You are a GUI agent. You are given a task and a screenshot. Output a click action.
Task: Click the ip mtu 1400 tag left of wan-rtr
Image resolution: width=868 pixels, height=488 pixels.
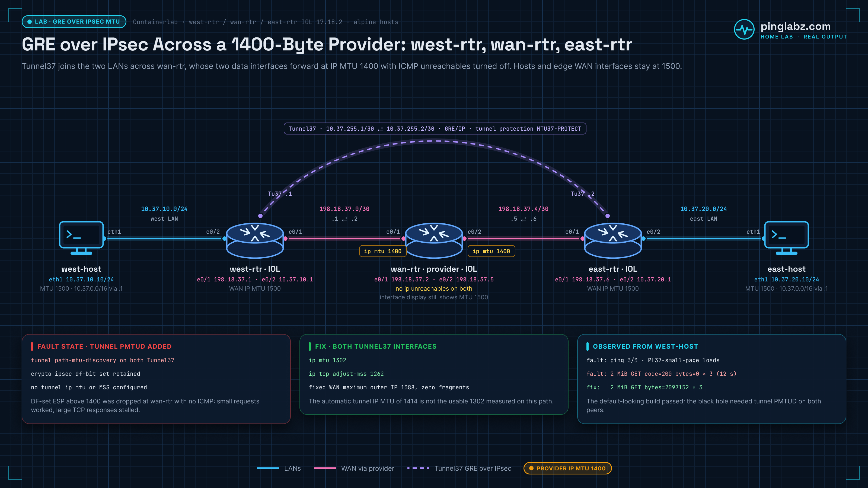(383, 251)
